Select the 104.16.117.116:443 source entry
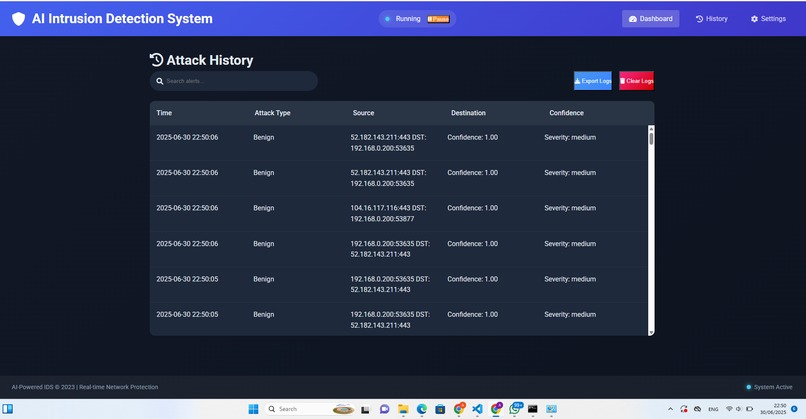This screenshot has height=419, width=806. [x=388, y=213]
